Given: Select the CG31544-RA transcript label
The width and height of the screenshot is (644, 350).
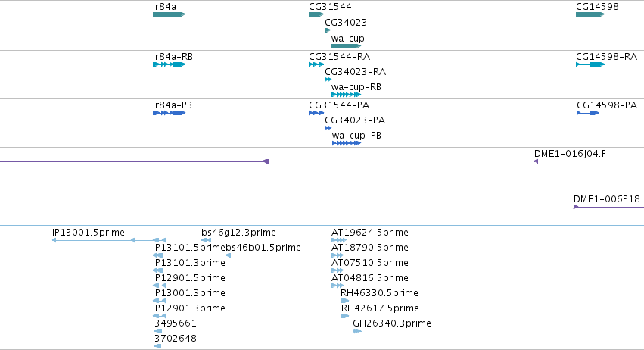Looking at the screenshot, I should click(339, 56).
